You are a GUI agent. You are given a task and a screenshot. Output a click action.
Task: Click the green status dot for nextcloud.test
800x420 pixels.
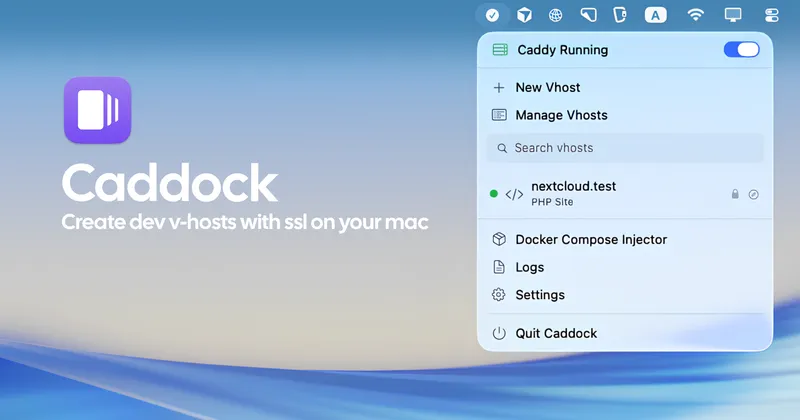pos(493,194)
